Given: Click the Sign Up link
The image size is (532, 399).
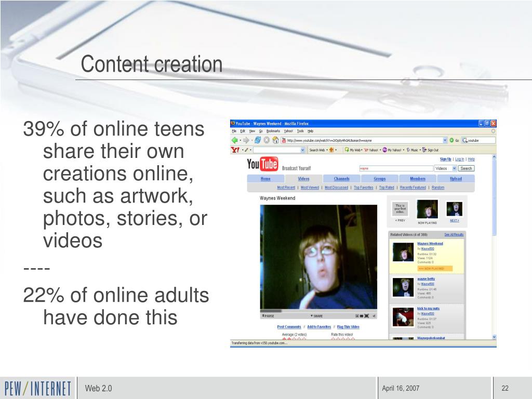Looking at the screenshot, I should coord(445,159).
